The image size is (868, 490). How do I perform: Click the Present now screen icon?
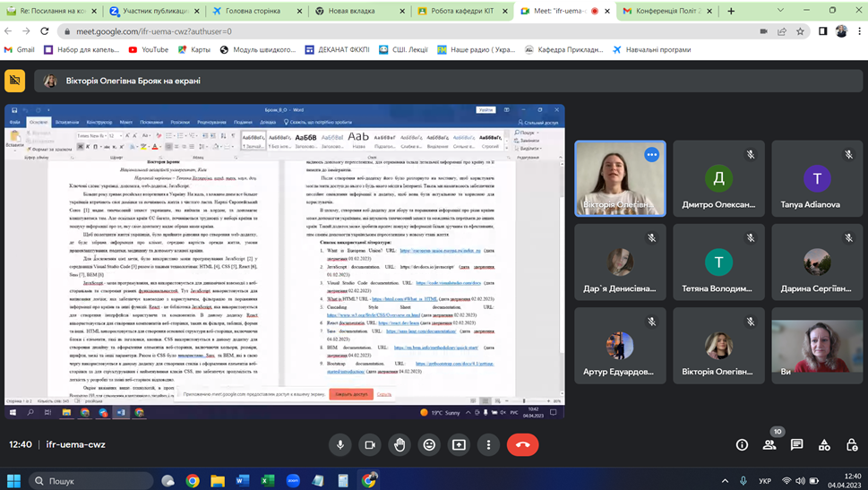tap(459, 444)
